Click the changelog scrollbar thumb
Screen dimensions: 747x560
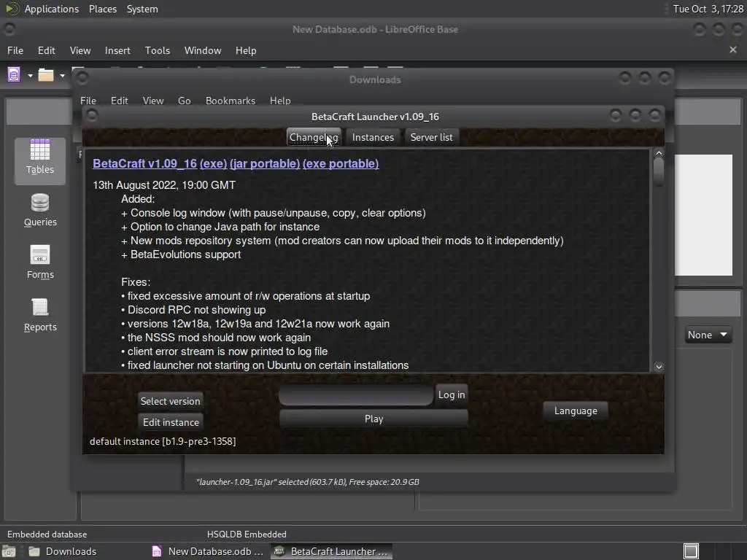pyautogui.click(x=659, y=172)
